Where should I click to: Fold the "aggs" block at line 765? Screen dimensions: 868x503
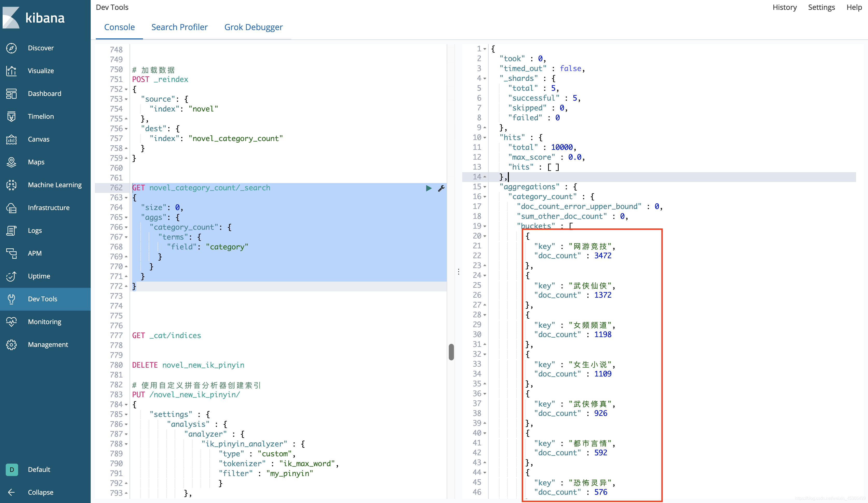126,218
